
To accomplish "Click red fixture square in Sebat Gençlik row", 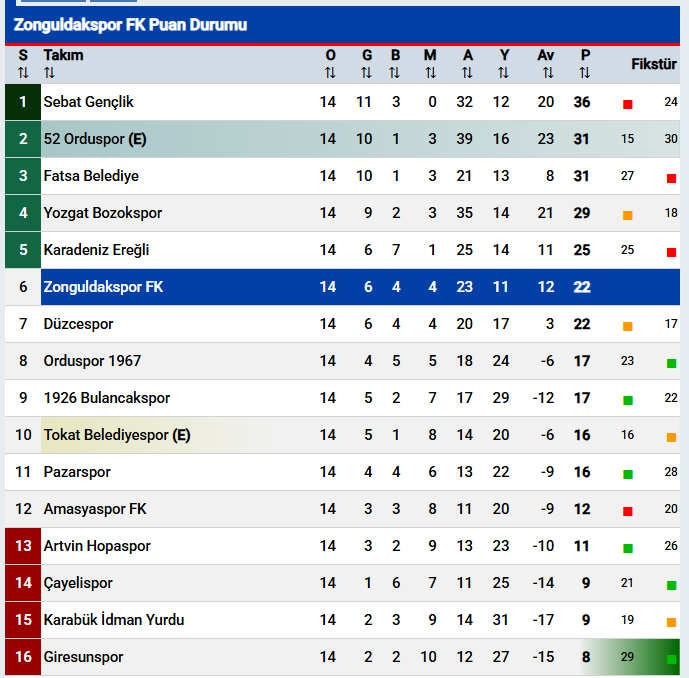I will [x=628, y=104].
